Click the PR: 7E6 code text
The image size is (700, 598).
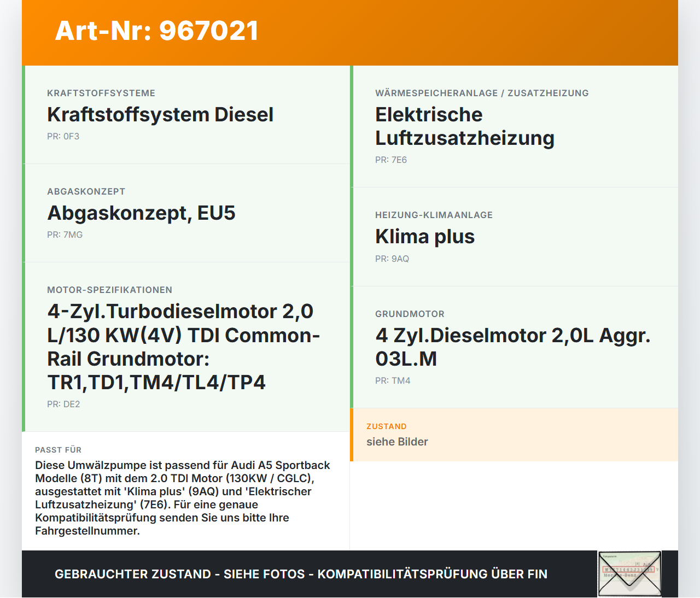(390, 160)
